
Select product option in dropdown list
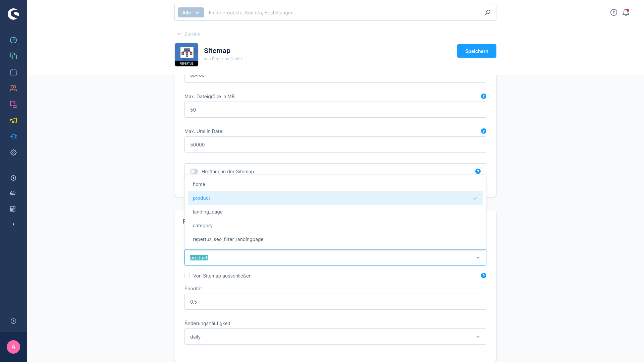click(x=335, y=198)
